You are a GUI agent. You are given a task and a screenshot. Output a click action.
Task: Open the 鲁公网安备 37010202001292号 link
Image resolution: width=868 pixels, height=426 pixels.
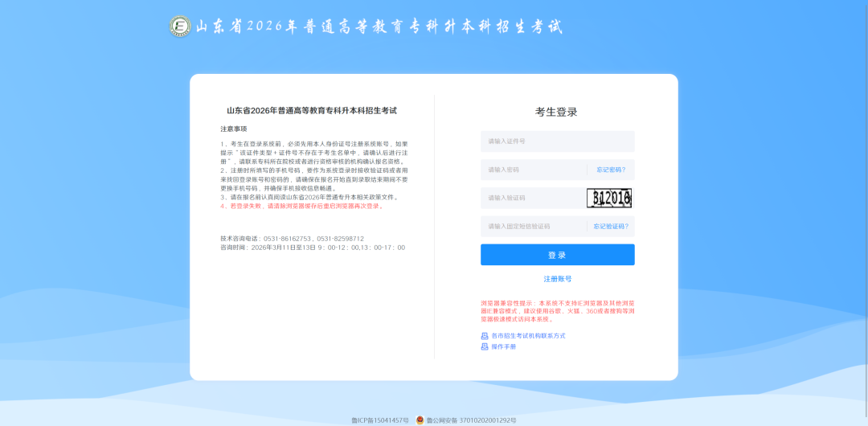click(471, 420)
